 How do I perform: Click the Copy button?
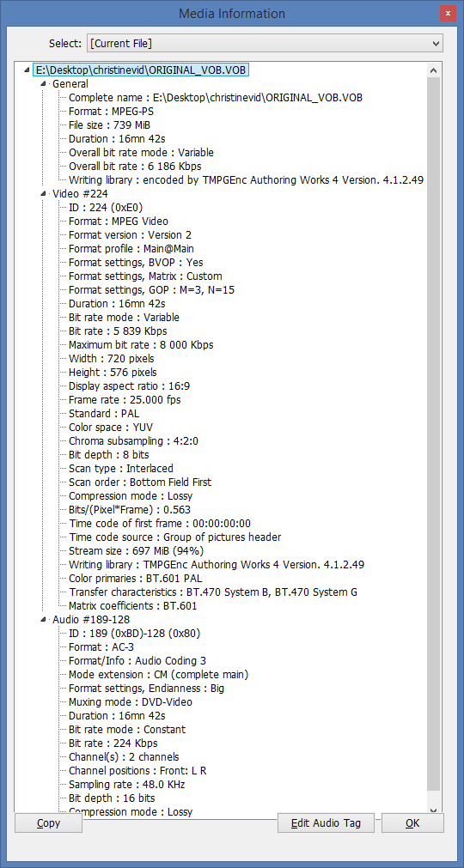click(48, 823)
